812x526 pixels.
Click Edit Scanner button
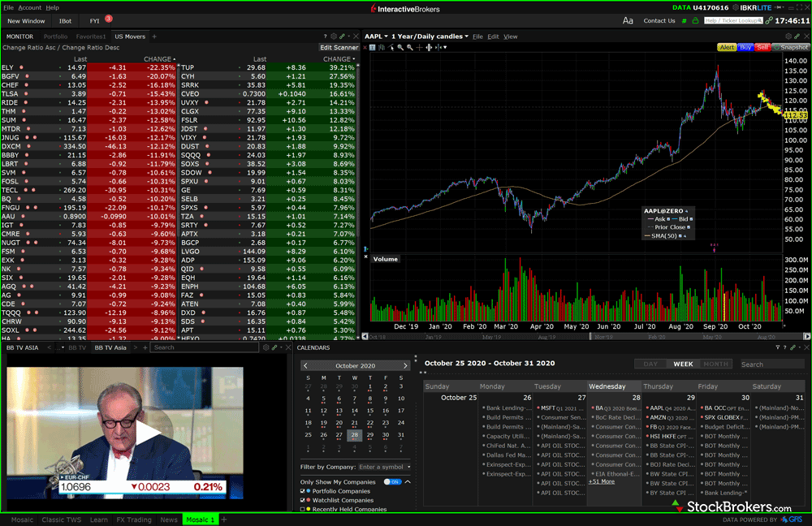pos(339,47)
